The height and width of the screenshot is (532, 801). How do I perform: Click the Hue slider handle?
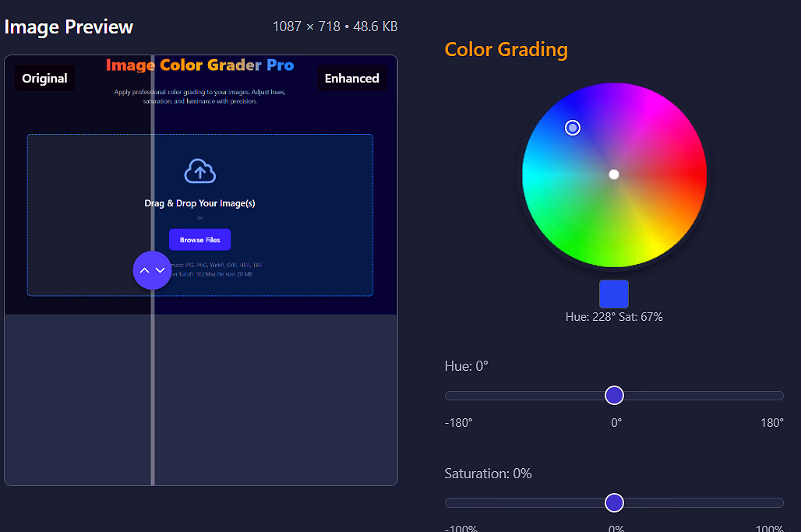(614, 395)
